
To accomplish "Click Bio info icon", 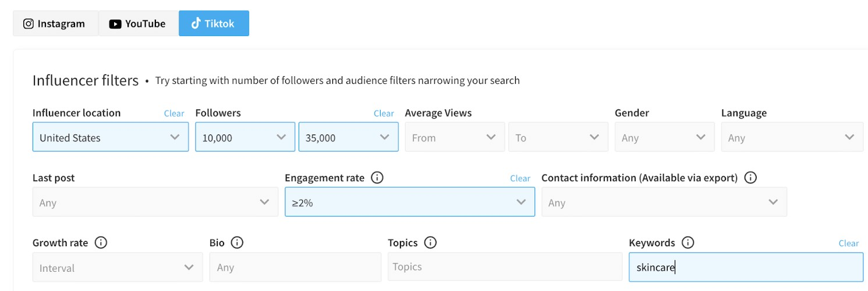I will pos(237,243).
